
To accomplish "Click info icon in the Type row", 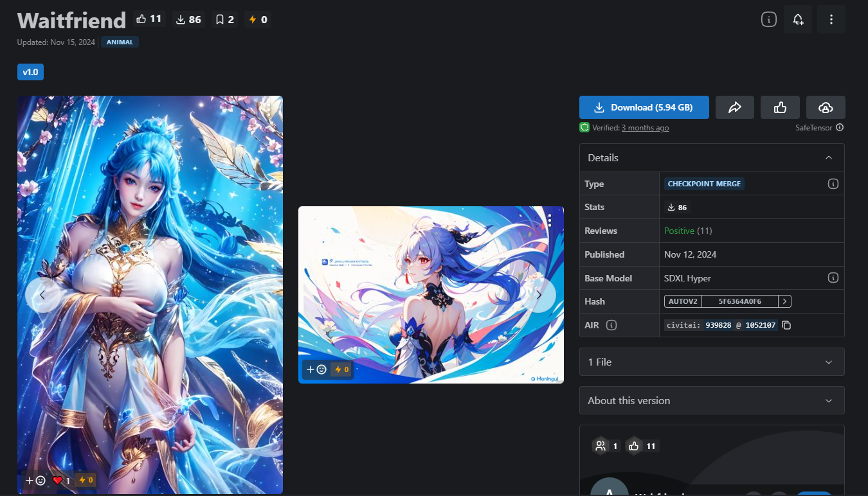I will (x=833, y=184).
